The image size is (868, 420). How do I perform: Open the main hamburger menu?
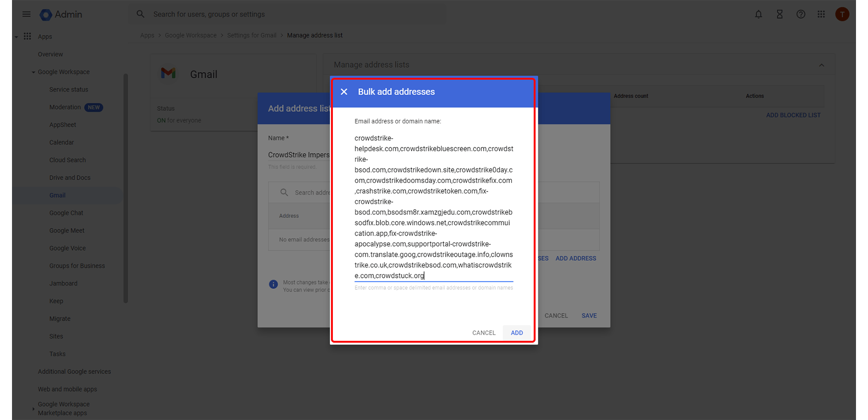(26, 14)
